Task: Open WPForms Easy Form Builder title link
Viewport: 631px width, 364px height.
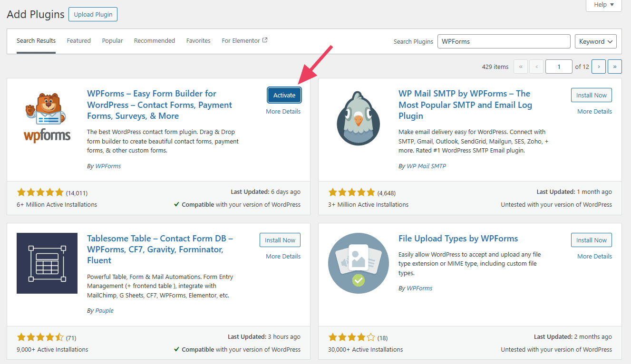Action: [160, 105]
